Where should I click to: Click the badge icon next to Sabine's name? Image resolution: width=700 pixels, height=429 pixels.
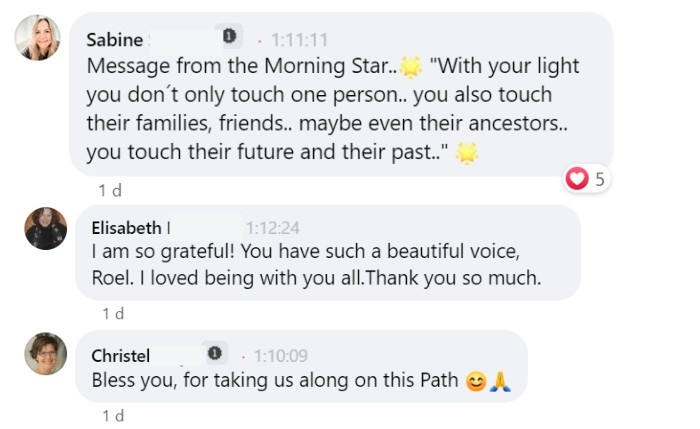(x=229, y=37)
